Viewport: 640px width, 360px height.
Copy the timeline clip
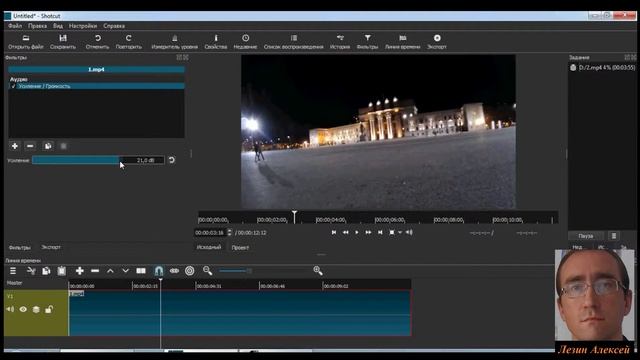coord(46,271)
